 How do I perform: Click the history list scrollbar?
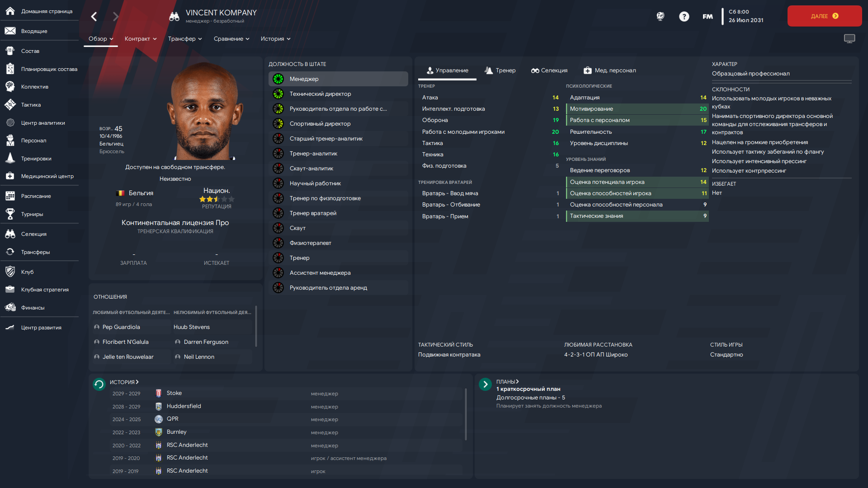(x=466, y=414)
